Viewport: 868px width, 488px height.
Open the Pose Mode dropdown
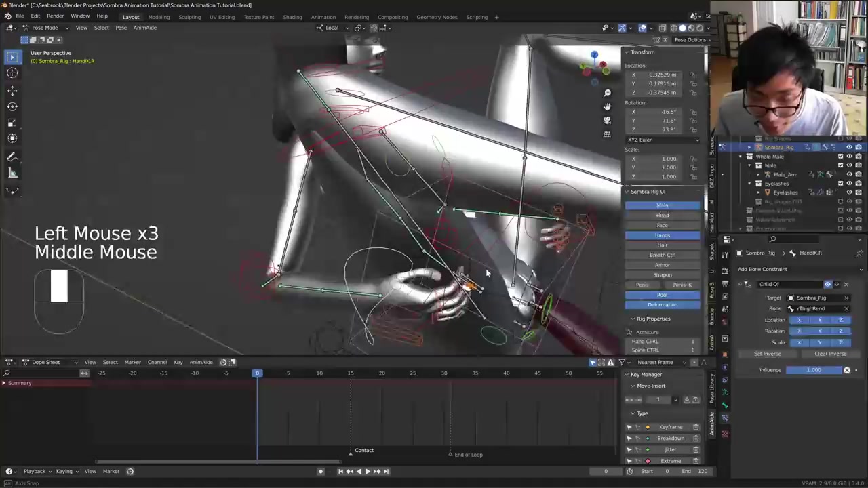pyautogui.click(x=45, y=28)
